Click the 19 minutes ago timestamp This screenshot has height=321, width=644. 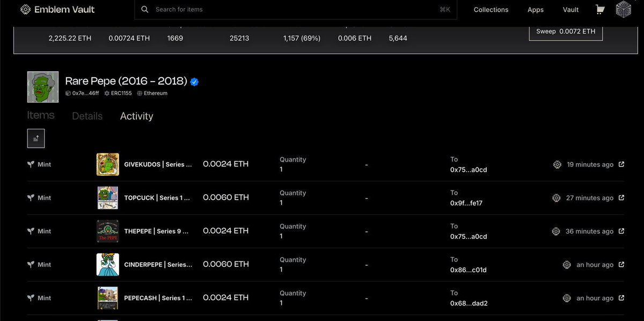590,165
